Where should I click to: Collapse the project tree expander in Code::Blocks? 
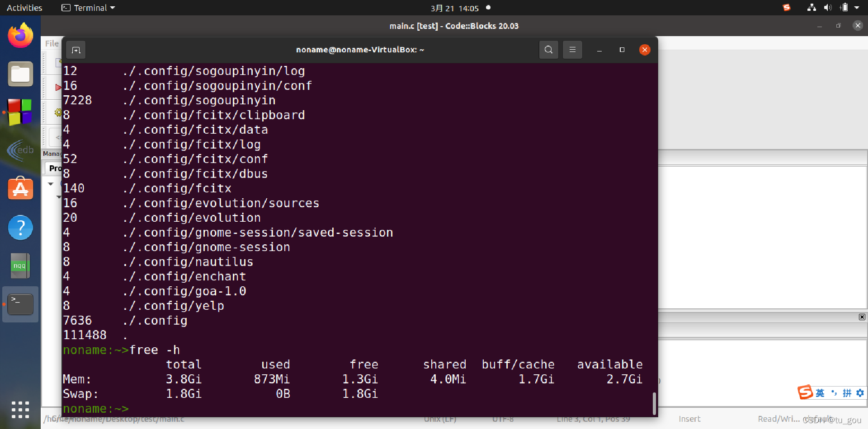tap(51, 184)
